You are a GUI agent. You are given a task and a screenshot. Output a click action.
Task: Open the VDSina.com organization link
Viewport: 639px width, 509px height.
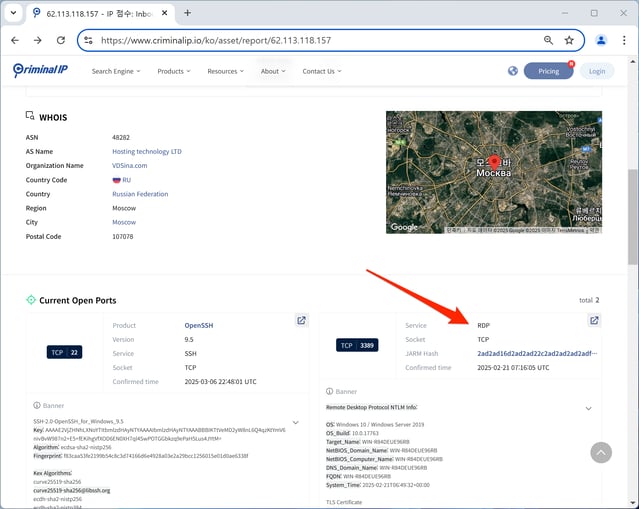pos(130,165)
